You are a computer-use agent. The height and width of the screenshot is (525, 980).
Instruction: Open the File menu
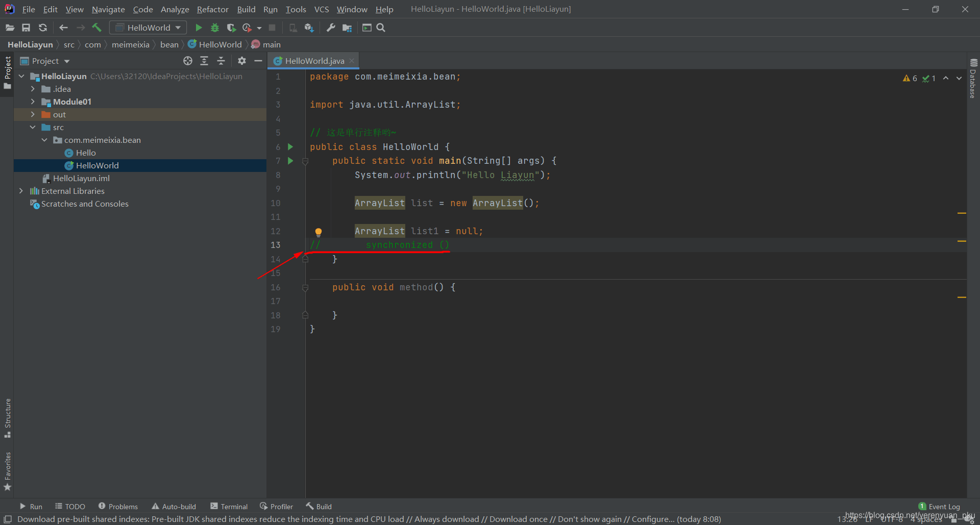point(29,9)
